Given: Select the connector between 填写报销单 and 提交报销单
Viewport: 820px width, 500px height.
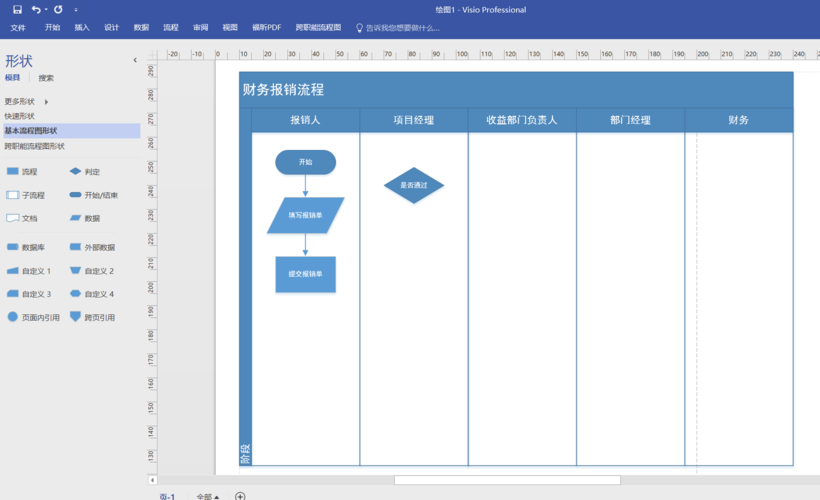Looking at the screenshot, I should tap(305, 245).
